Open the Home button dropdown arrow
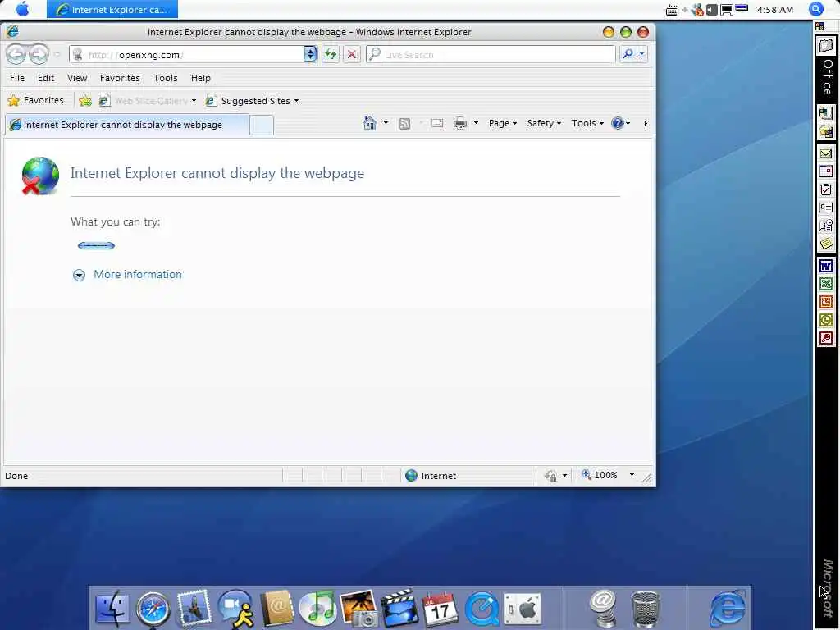The image size is (840, 630). click(x=386, y=123)
